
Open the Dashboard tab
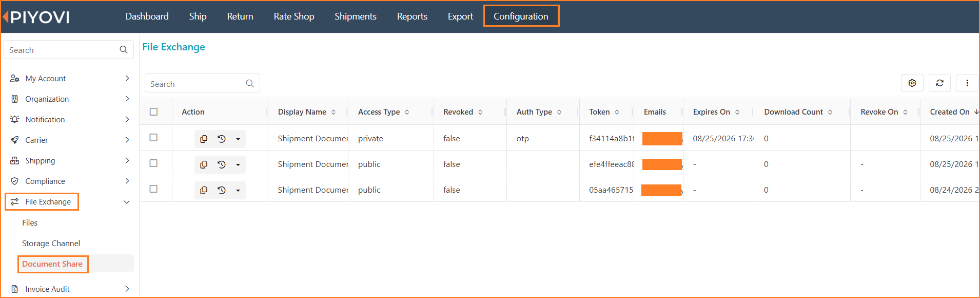point(147,16)
